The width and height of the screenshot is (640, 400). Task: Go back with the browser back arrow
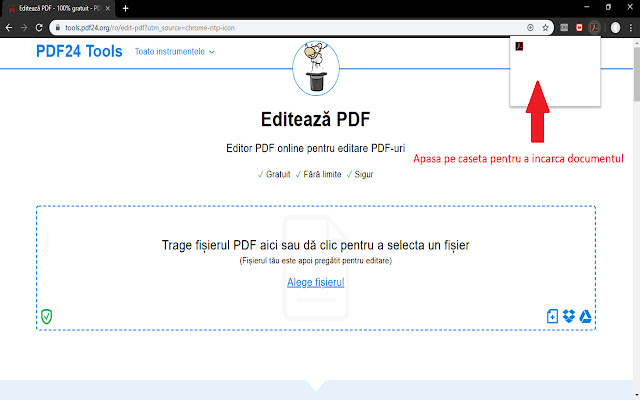click(x=9, y=28)
